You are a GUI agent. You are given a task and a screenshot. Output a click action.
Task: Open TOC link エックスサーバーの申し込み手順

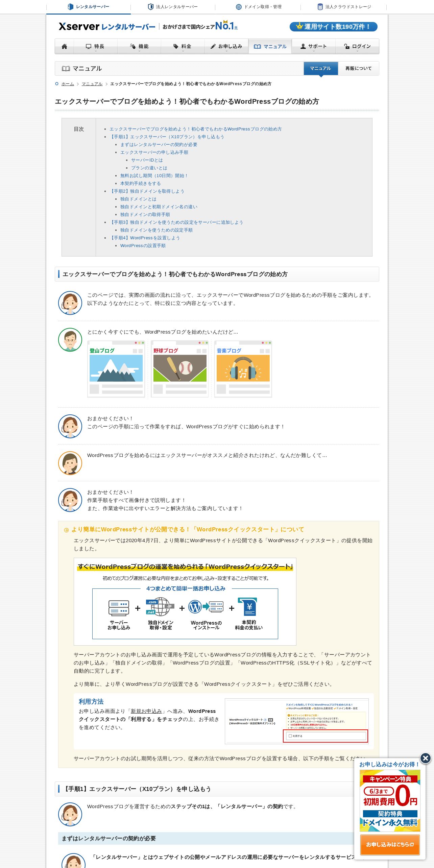(x=154, y=152)
